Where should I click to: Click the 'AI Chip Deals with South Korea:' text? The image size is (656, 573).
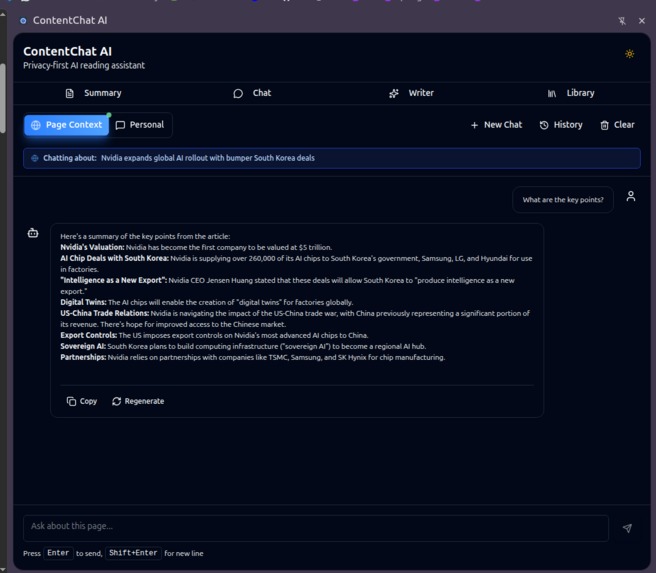[114, 258]
